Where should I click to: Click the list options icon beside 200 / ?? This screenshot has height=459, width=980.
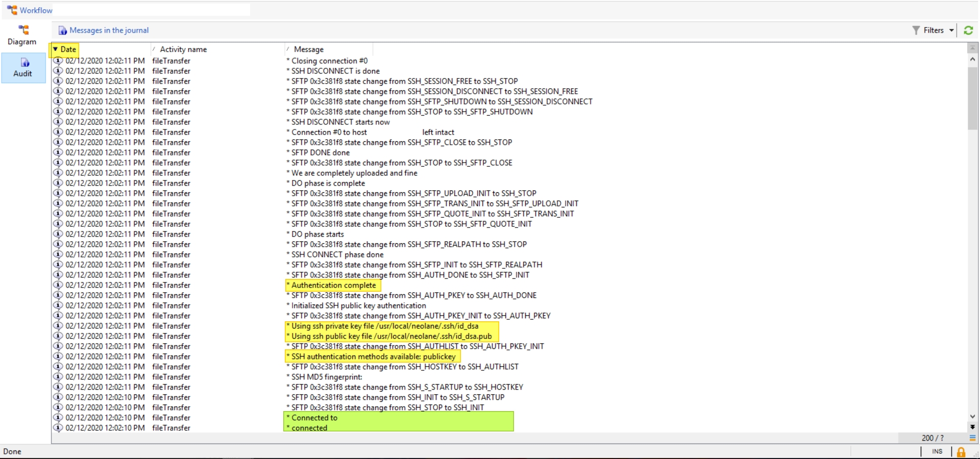[x=972, y=438]
